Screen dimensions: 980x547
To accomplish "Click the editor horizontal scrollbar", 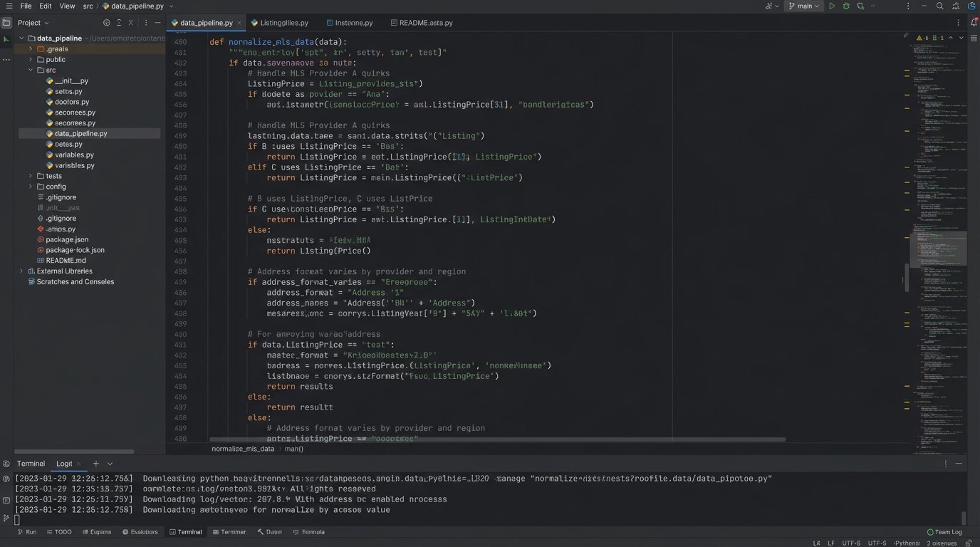I will 497,439.
